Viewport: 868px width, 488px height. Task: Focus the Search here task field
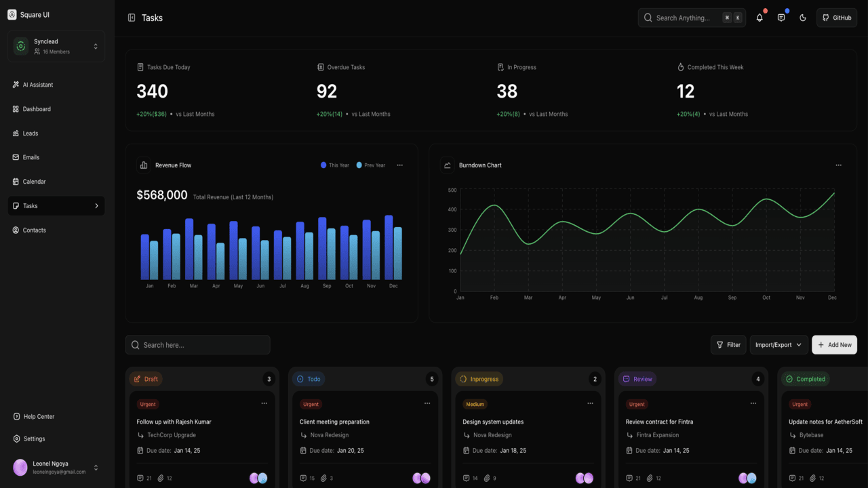[197, 345]
